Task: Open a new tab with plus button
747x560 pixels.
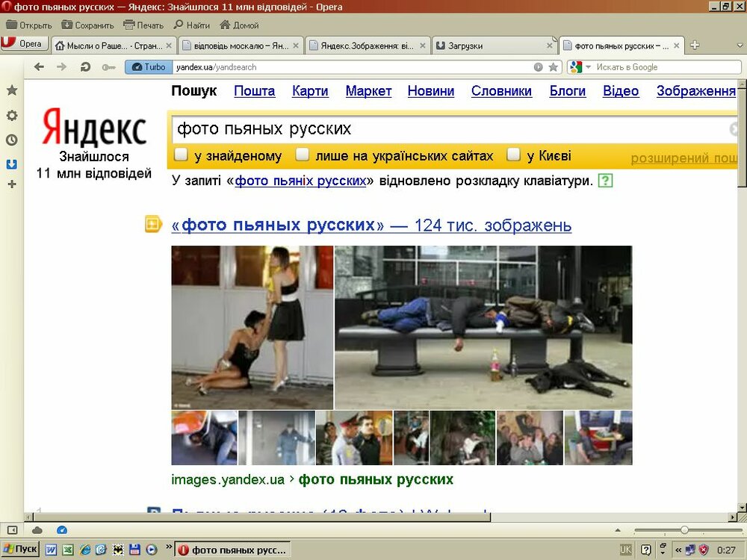Action: pos(695,46)
